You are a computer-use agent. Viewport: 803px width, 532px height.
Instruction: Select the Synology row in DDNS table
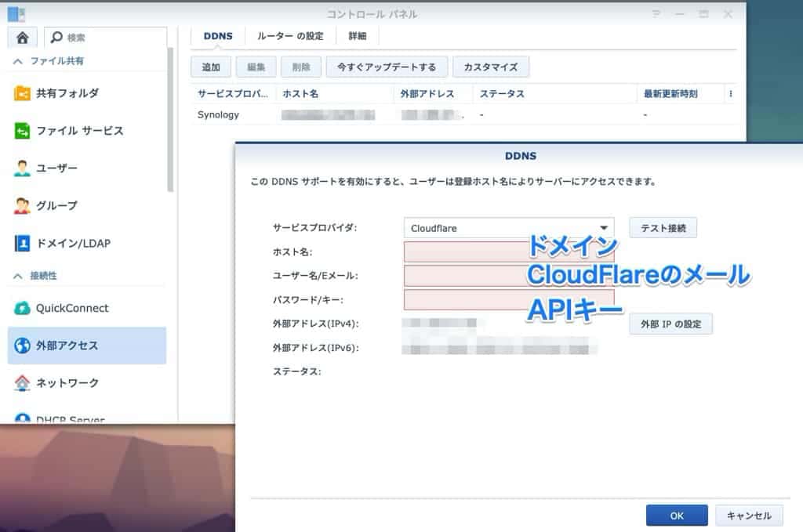click(x=463, y=115)
